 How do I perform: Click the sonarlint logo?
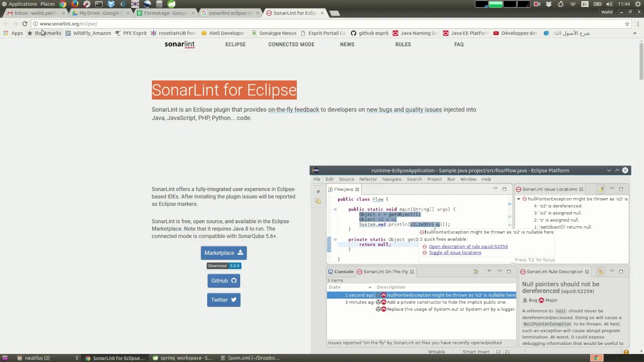tap(180, 45)
